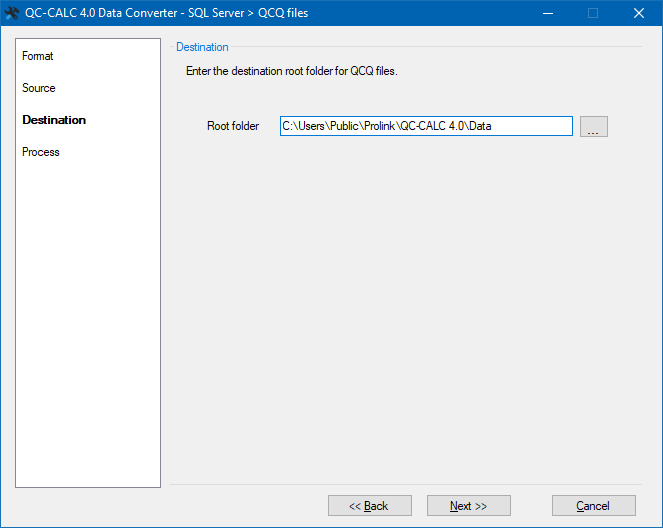Close the Data Converter window
The height and width of the screenshot is (528, 663).
point(639,13)
